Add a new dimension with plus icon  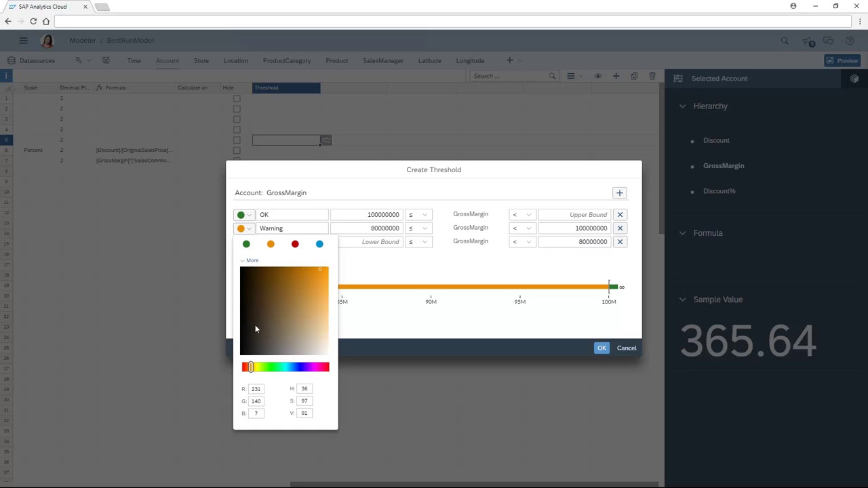pos(509,60)
